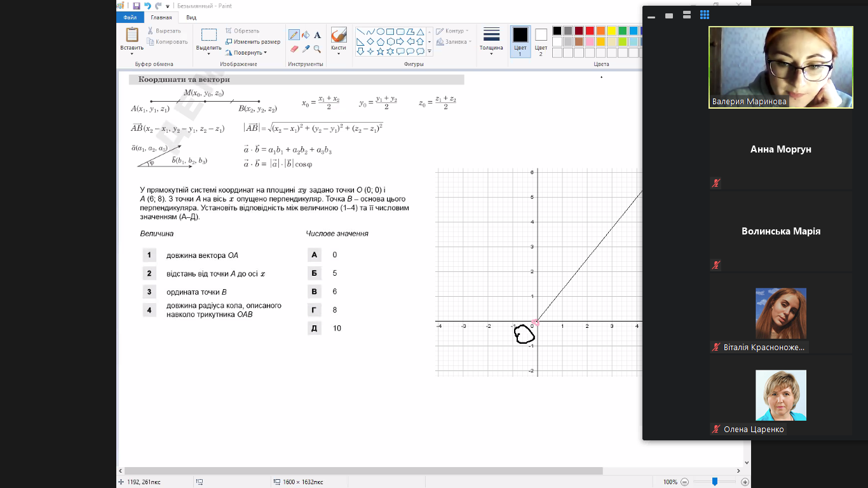
Task: Pick the Fill with color bucket tool
Action: click(306, 35)
